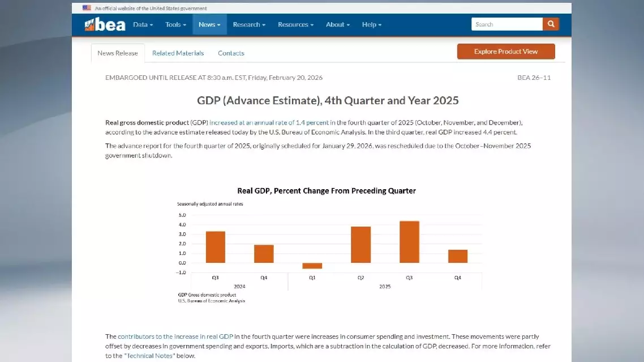Click the 2025 Q3 bar in chart
Screen dimensions: 644x362
(x=409, y=242)
